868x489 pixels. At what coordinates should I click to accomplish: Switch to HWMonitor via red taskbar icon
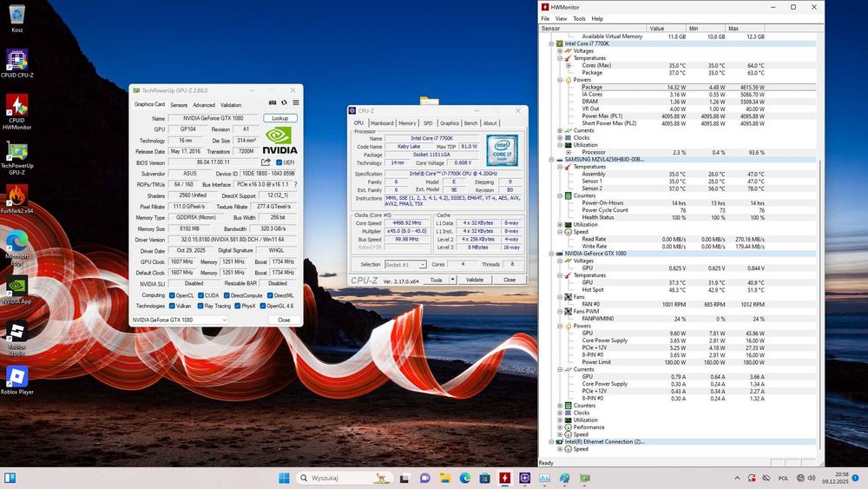[505, 478]
